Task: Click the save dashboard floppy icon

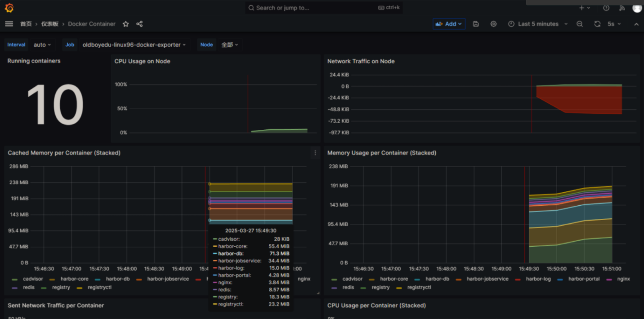Action: click(x=476, y=24)
